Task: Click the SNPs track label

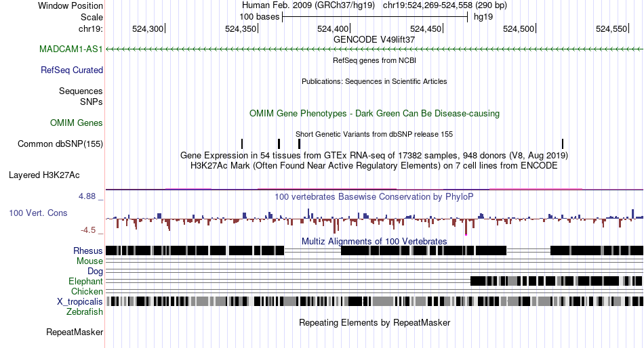Action: click(x=92, y=102)
